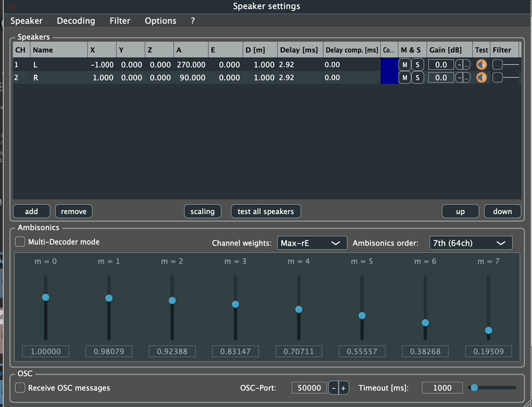
Task: Solo channel 2 with the S button
Action: point(417,77)
